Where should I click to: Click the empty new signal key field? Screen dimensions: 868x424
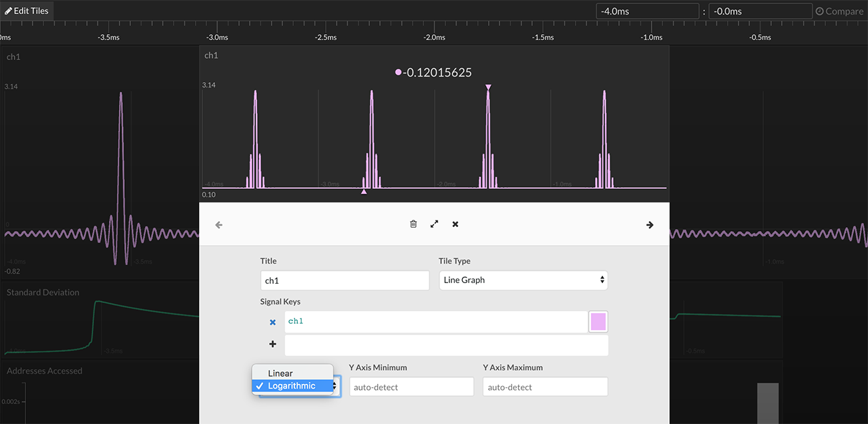pyautogui.click(x=446, y=345)
